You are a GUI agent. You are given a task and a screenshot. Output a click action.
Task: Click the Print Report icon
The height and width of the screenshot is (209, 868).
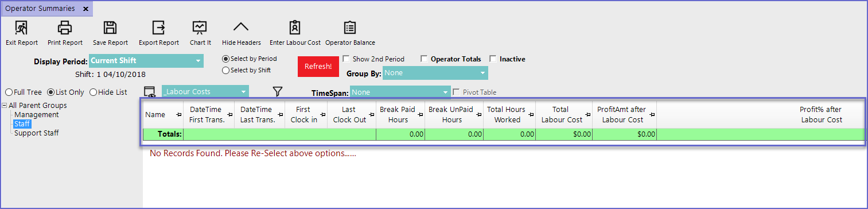pyautogui.click(x=65, y=28)
